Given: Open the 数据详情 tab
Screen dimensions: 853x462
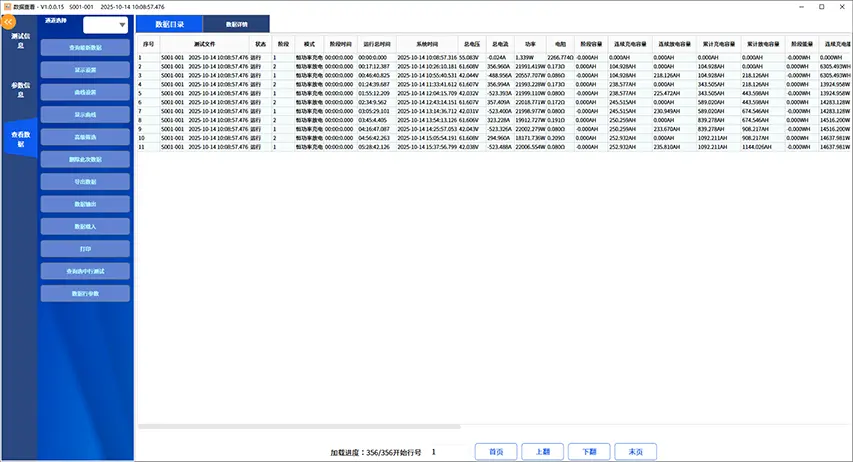Looking at the screenshot, I should point(239,25).
